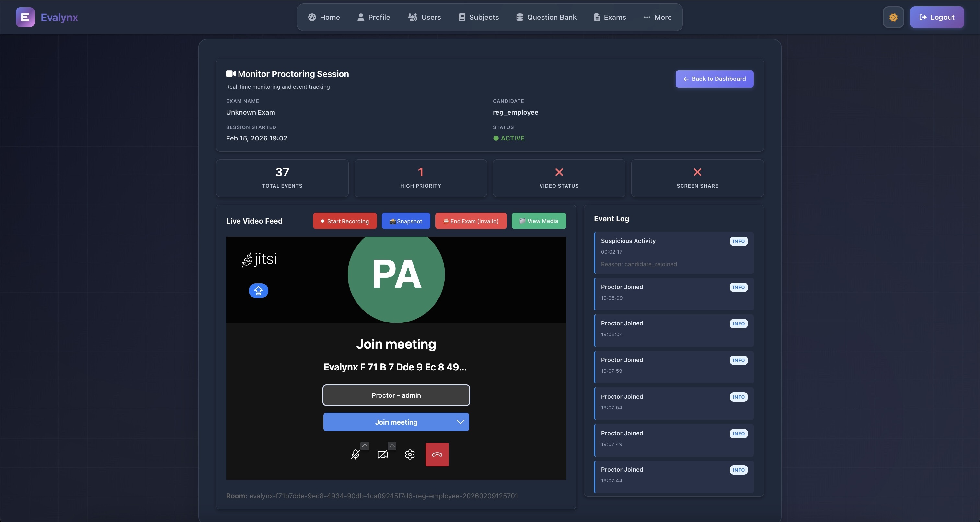Go to Question Bank page

[546, 17]
